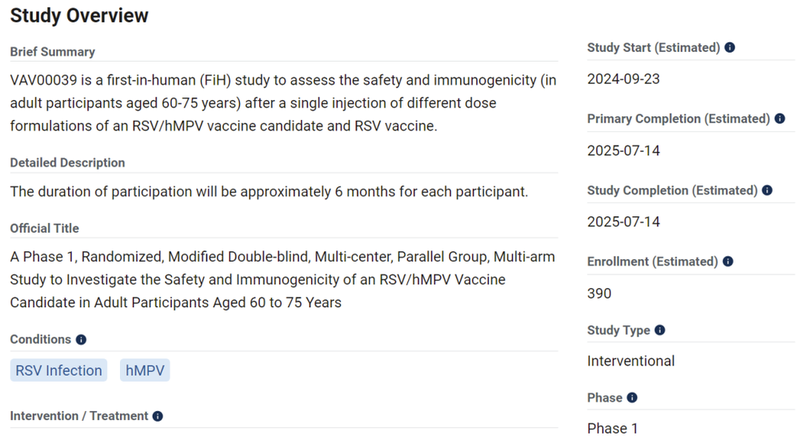
Task: Click the study start date 2024-09-23
Action: point(624,79)
